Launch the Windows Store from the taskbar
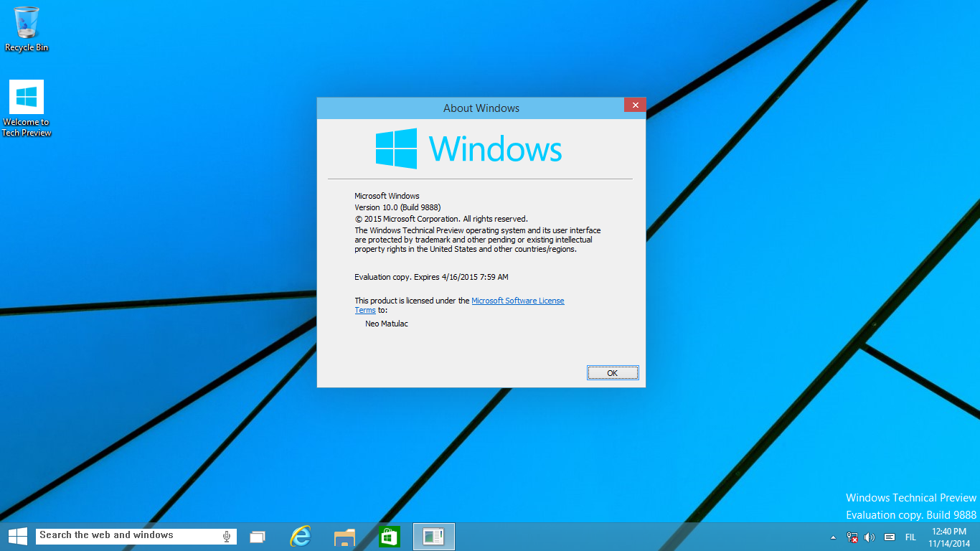Viewport: 980px width, 551px height. click(x=389, y=536)
